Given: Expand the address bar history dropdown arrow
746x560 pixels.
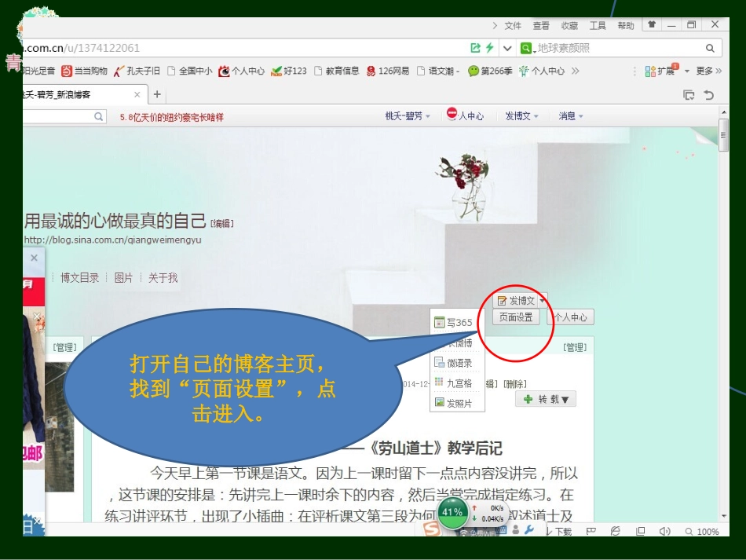Looking at the screenshot, I should 507,48.
